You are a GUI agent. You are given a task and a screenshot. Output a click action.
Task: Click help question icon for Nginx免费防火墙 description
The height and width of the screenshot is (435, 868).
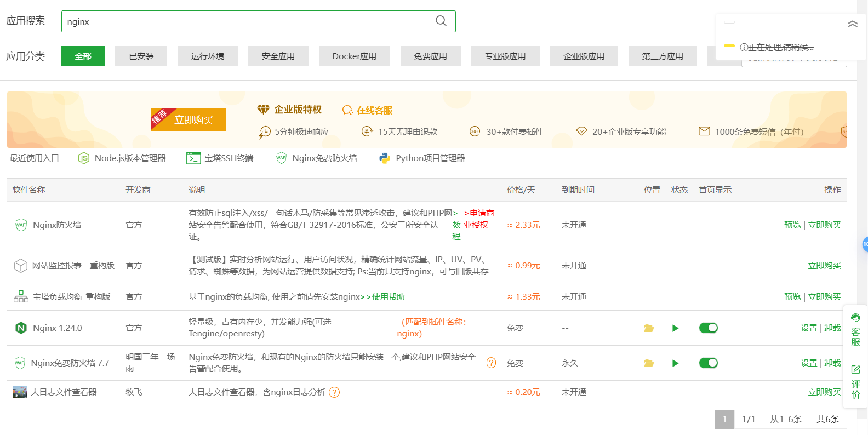click(492, 363)
